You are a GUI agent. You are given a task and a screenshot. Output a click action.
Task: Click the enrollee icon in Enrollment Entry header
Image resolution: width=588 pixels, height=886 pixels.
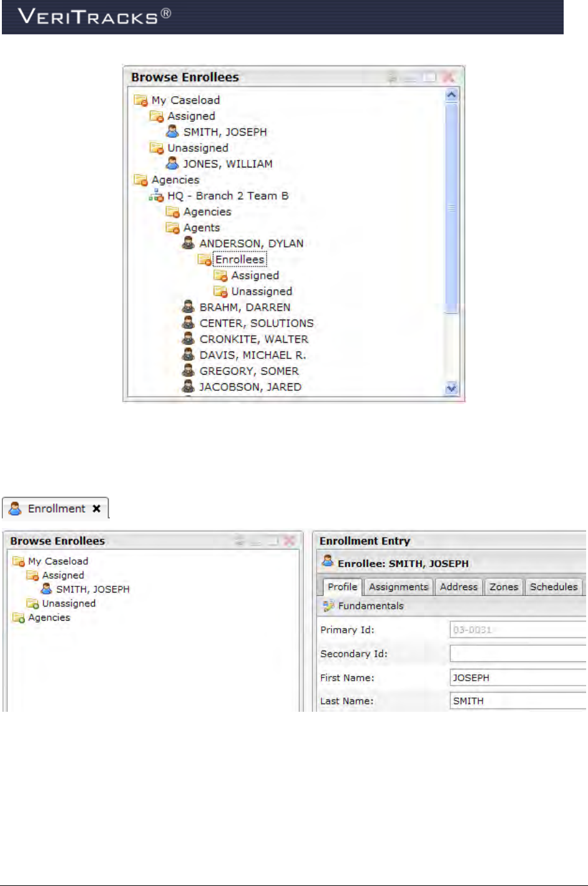coord(327,561)
